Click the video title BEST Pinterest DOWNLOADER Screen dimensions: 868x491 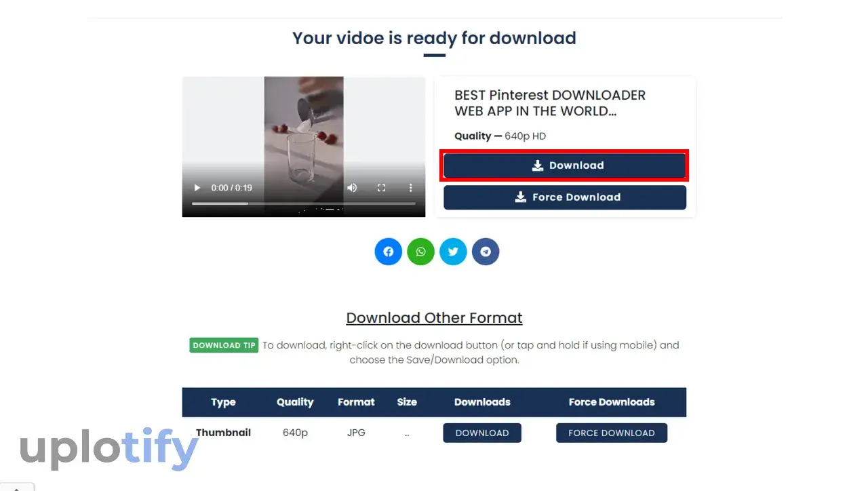coord(550,103)
